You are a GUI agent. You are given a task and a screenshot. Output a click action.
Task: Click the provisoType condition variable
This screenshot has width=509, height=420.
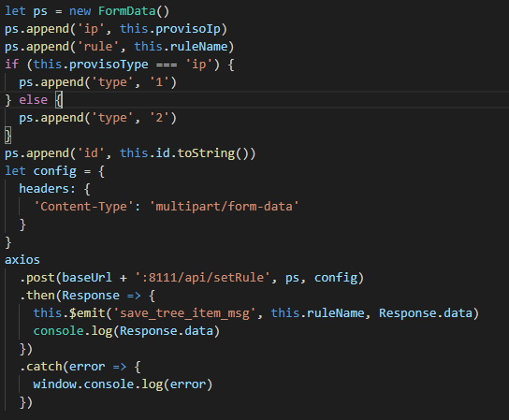point(109,65)
